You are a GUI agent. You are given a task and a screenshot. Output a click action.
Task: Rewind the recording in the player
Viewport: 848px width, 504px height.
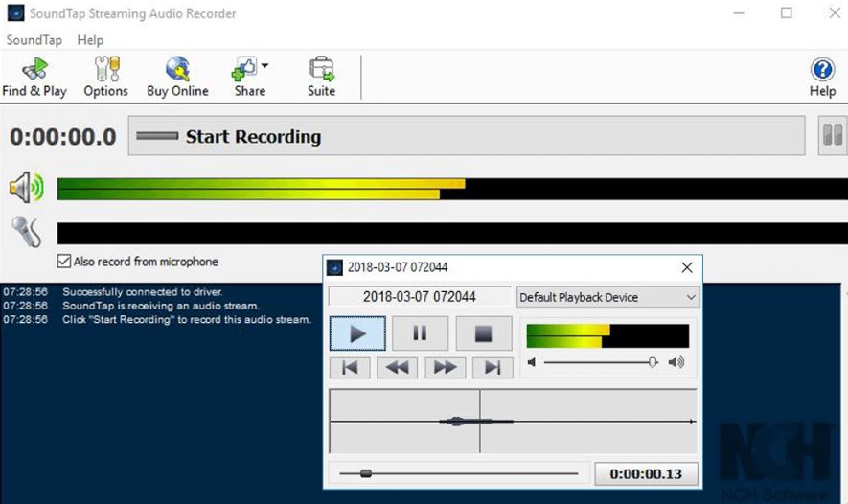click(x=397, y=368)
